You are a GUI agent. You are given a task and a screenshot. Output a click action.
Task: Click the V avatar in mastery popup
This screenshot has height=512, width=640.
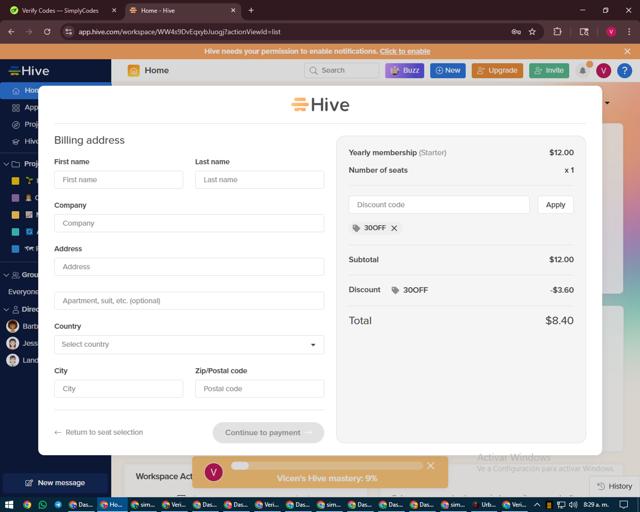click(213, 472)
